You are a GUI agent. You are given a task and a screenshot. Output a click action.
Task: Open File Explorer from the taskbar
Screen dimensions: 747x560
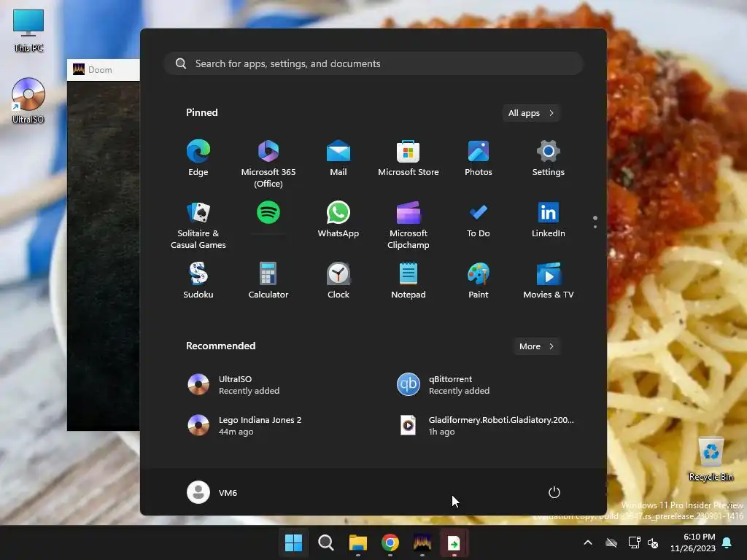(x=357, y=542)
